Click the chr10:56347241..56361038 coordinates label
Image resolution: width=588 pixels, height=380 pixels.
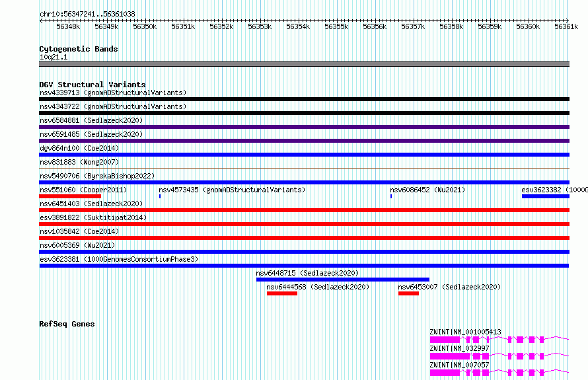87,14
